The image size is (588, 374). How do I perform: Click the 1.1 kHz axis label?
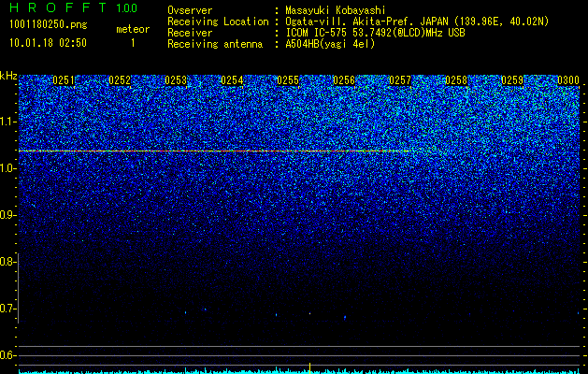7,122
